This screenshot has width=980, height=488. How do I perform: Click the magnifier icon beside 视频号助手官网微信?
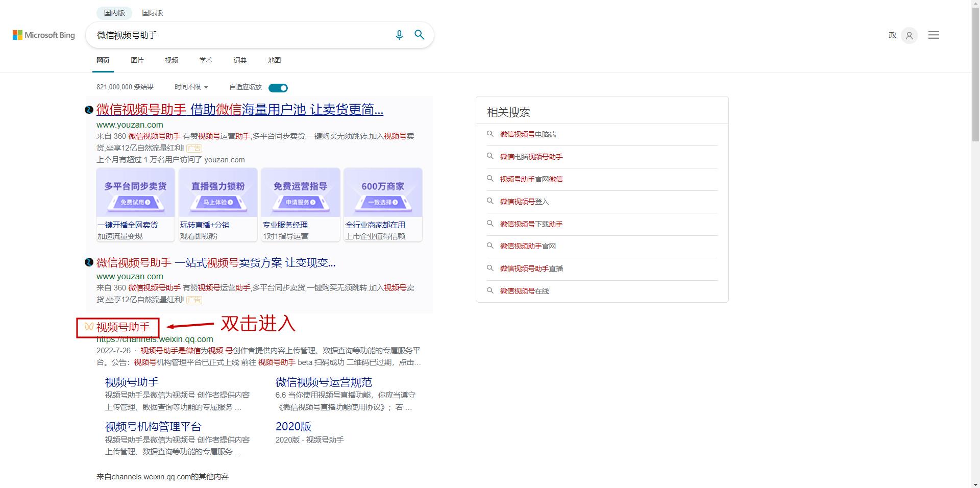pyautogui.click(x=490, y=179)
